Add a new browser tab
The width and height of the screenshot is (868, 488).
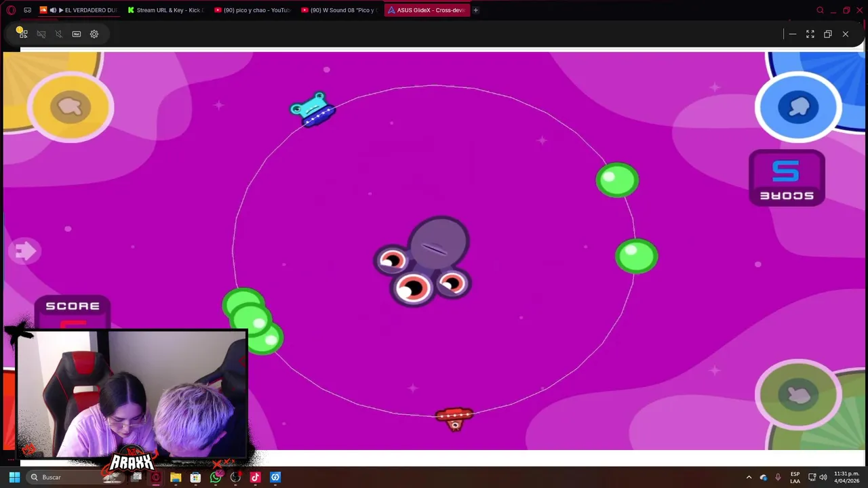click(x=475, y=10)
